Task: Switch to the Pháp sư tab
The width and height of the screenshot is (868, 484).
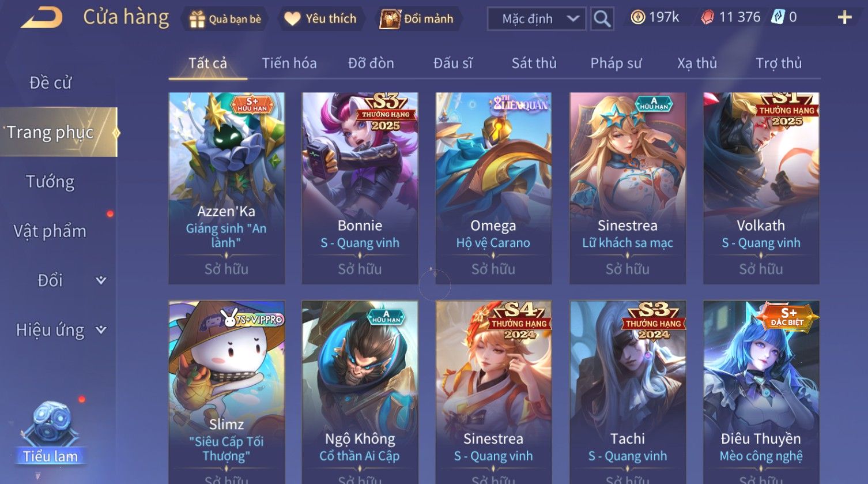Action: coord(616,63)
